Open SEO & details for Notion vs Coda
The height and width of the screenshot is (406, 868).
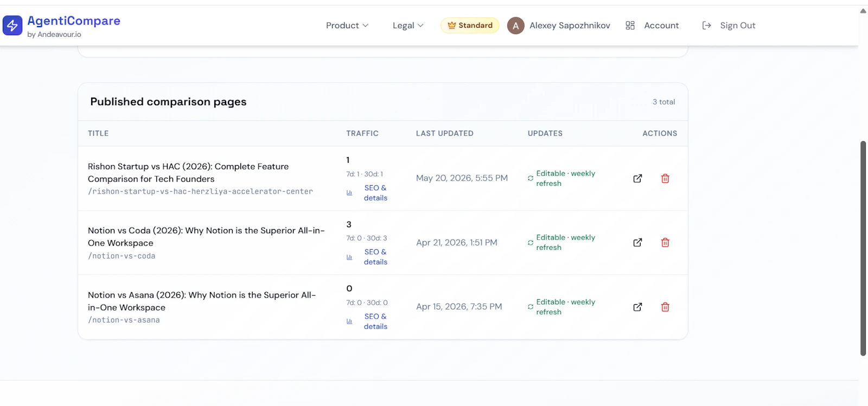tap(375, 257)
